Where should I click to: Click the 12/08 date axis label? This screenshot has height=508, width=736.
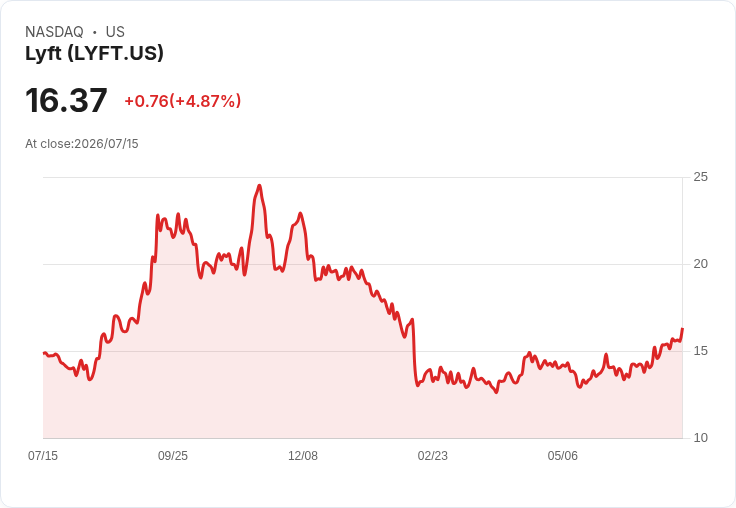coord(303,455)
